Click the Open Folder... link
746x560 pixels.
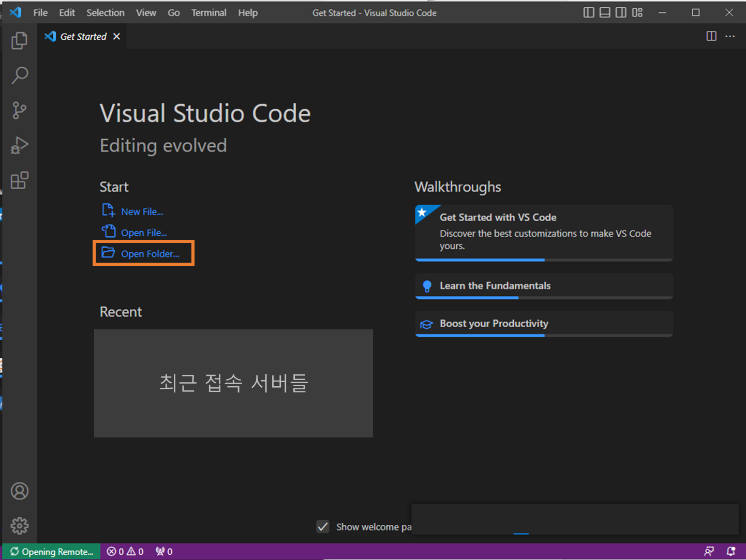point(150,254)
